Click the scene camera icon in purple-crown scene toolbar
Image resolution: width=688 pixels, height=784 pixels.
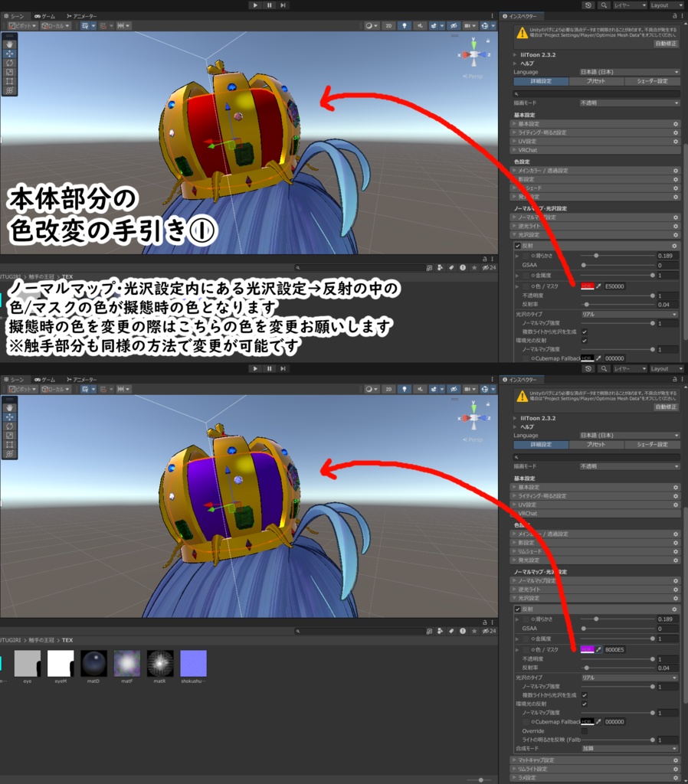pyautogui.click(x=467, y=389)
